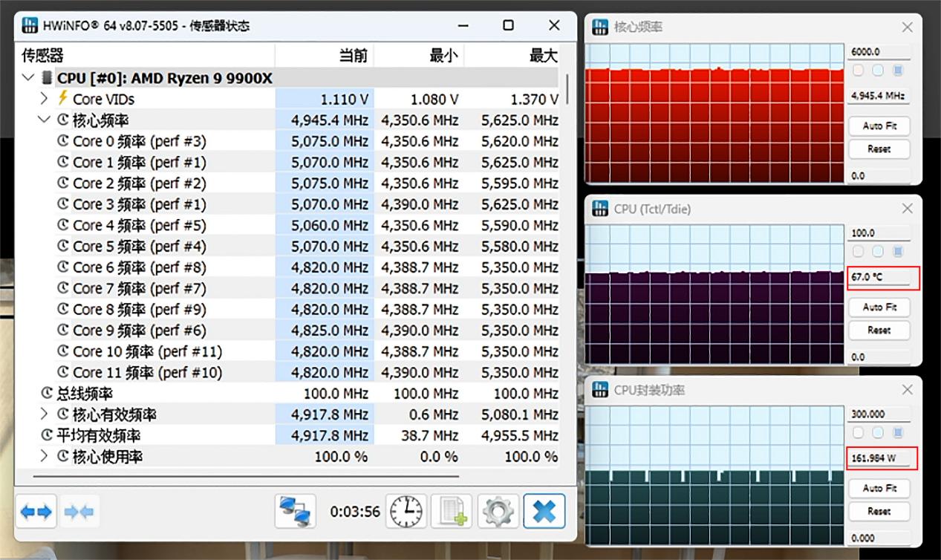The width and height of the screenshot is (941, 560).
Task: Open sensor settings via the gear icon
Action: click(498, 511)
